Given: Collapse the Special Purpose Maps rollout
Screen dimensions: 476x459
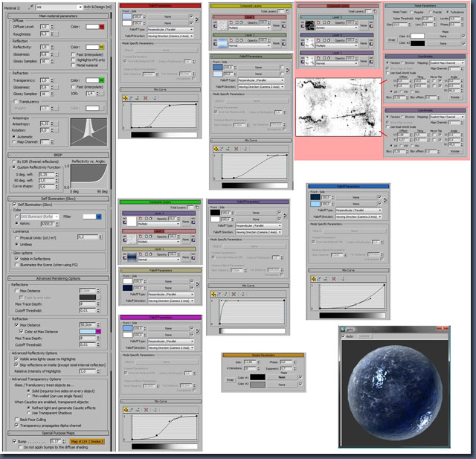Looking at the screenshot, I should [x=58, y=433].
